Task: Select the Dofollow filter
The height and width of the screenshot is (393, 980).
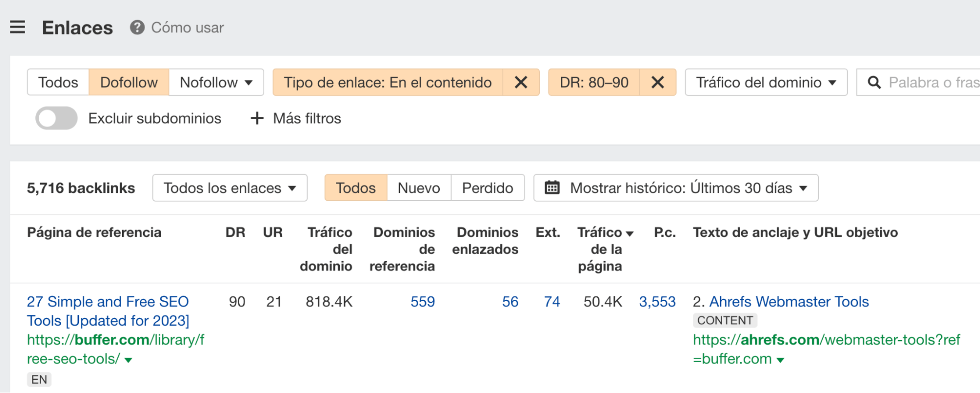Action: click(129, 82)
